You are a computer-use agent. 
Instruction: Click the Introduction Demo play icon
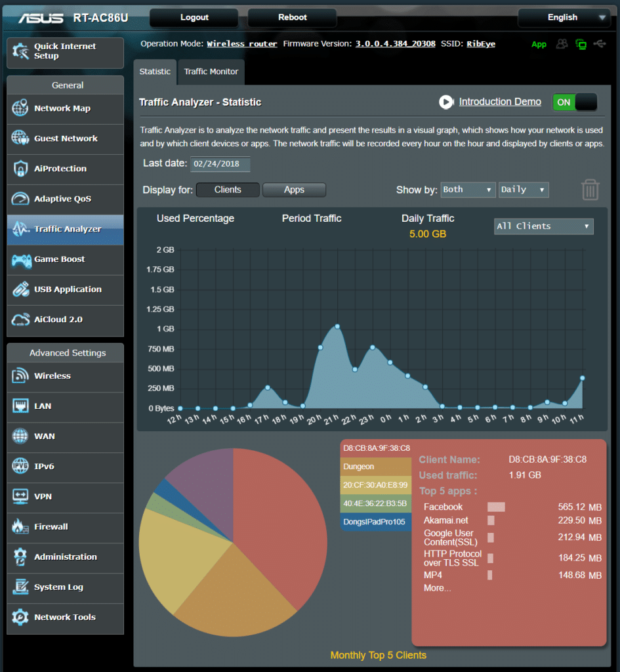pyautogui.click(x=446, y=102)
